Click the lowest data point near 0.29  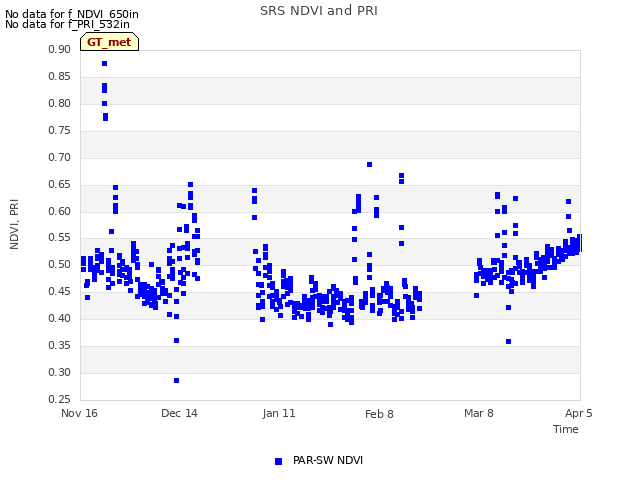pyautogui.click(x=176, y=380)
